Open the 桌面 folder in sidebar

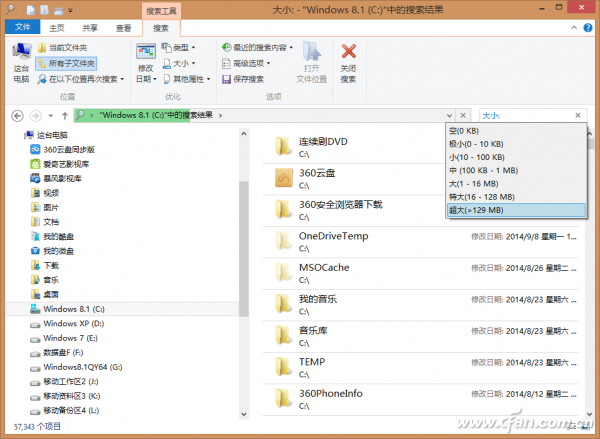pos(45,294)
